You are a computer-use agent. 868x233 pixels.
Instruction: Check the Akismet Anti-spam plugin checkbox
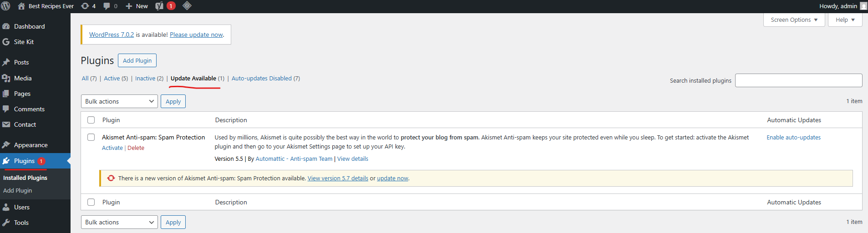(x=91, y=137)
